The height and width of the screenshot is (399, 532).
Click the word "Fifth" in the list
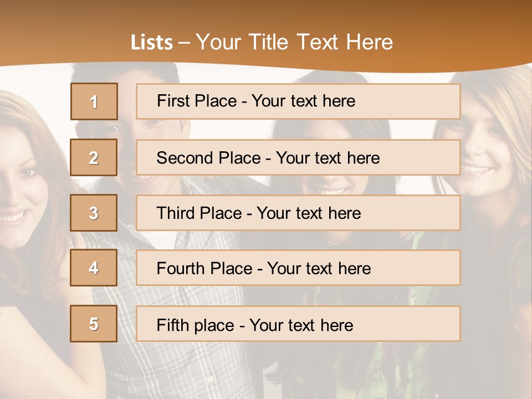(173, 325)
